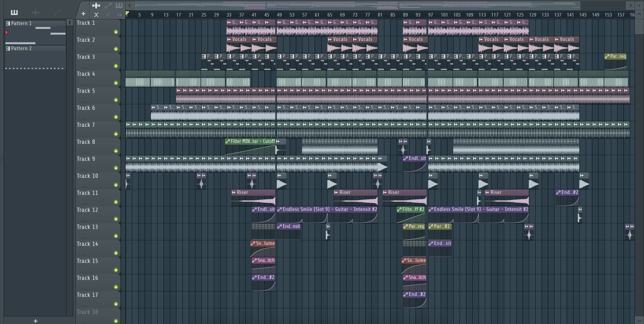Image resolution: width=644 pixels, height=324 pixels.
Task: Select End..nsit automation clip on Track 13
Action: (x=288, y=232)
